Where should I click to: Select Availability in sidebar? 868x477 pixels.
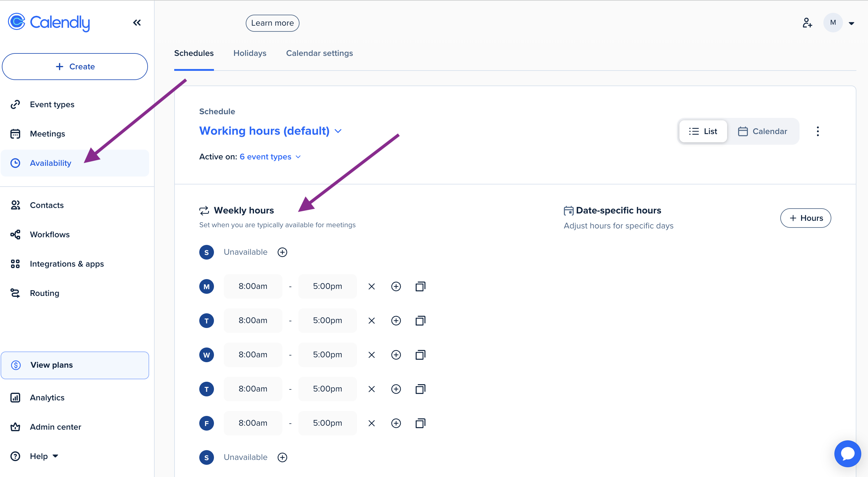click(x=75, y=163)
